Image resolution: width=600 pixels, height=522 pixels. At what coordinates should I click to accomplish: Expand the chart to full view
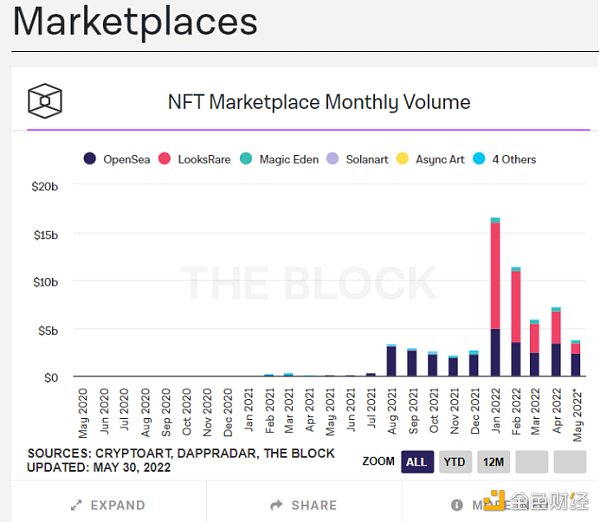coord(109,505)
